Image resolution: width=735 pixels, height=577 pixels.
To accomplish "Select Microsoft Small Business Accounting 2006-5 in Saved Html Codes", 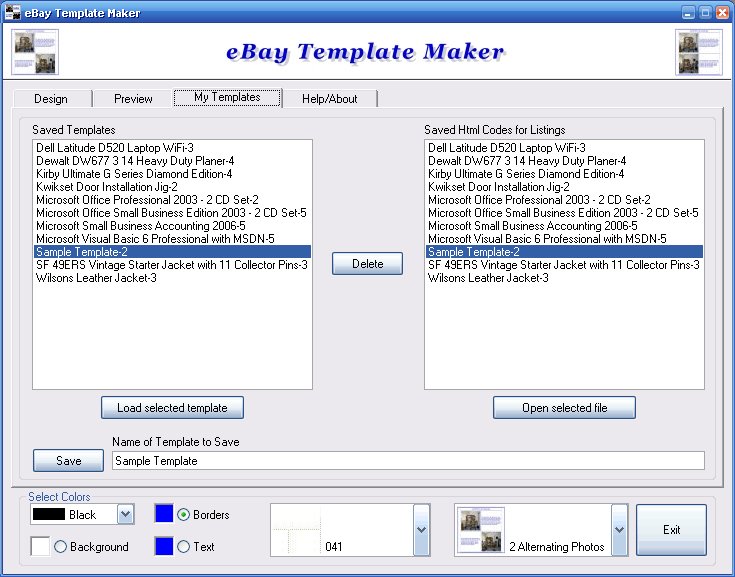I will (x=564, y=226).
